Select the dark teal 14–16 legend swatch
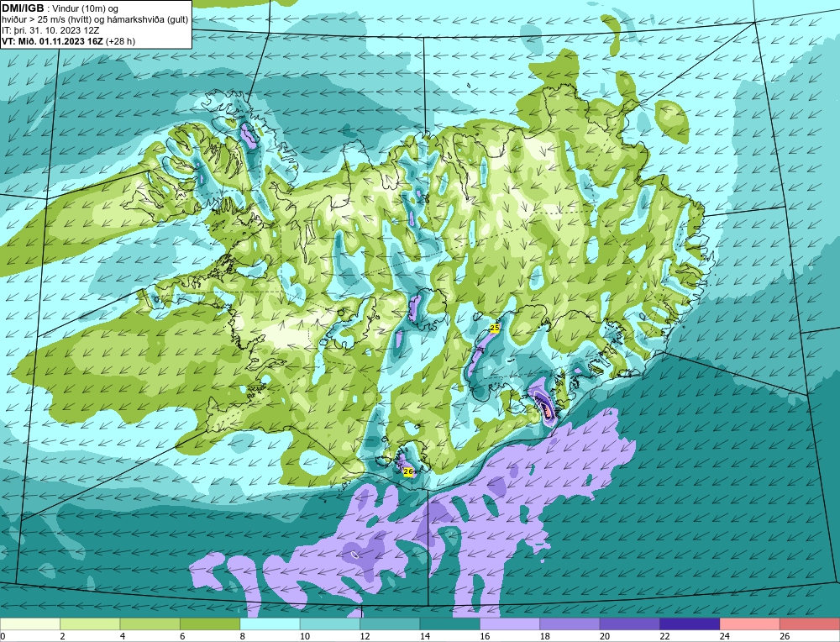The image size is (840, 642). click(450, 624)
